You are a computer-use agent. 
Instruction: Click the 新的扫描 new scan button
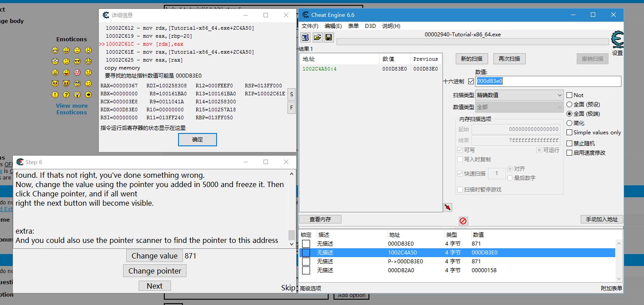[x=472, y=59]
